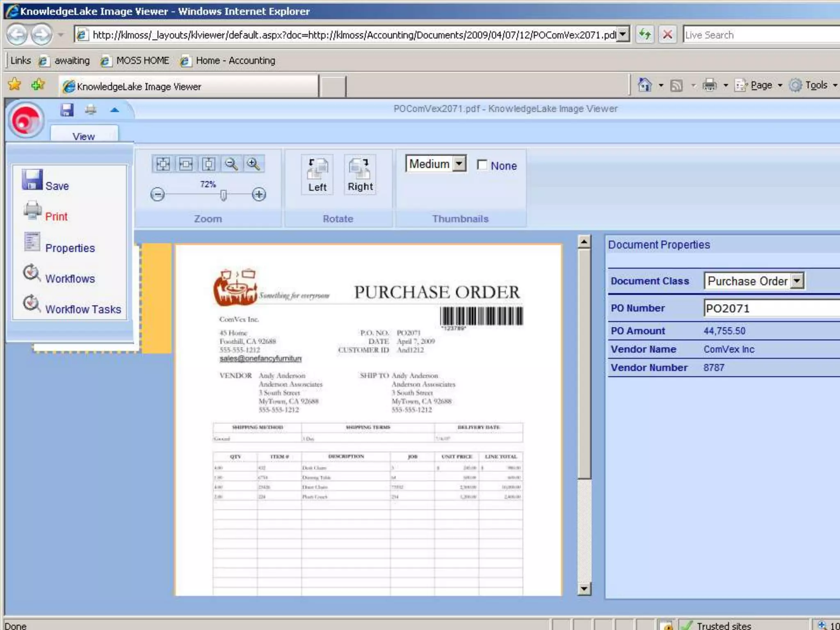Click the red KnowledgeLake orb button
Screen dimensions: 840x630
(26, 120)
